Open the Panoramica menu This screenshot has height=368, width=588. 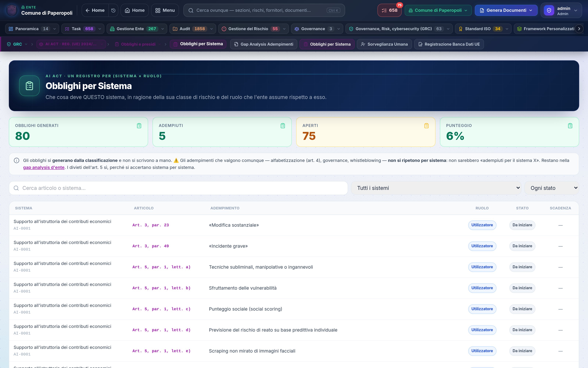point(32,29)
